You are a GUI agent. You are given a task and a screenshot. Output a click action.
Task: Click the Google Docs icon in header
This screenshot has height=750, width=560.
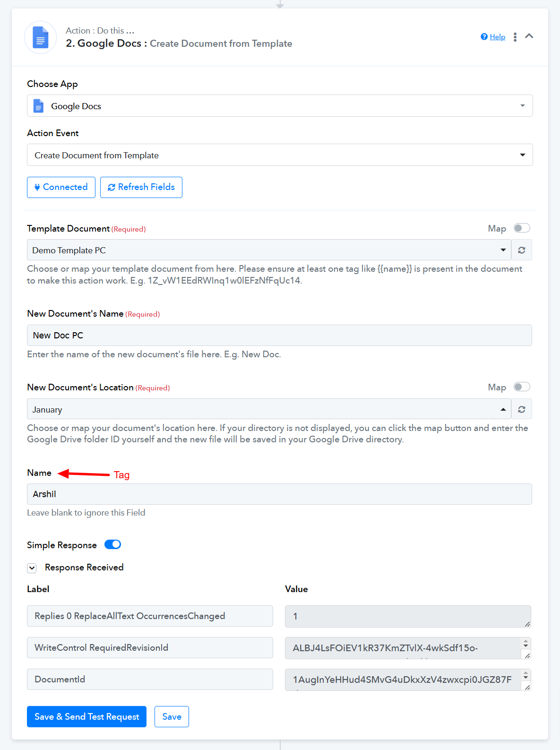click(x=41, y=37)
